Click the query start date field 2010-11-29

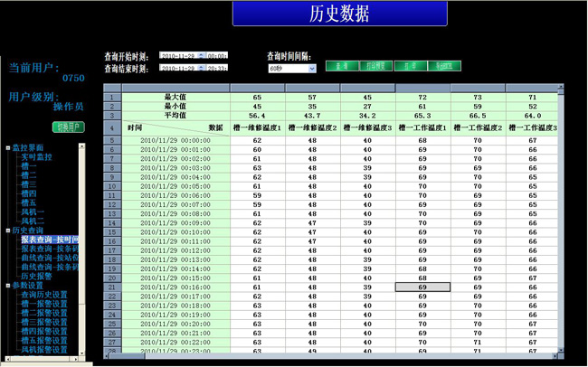tap(178, 55)
